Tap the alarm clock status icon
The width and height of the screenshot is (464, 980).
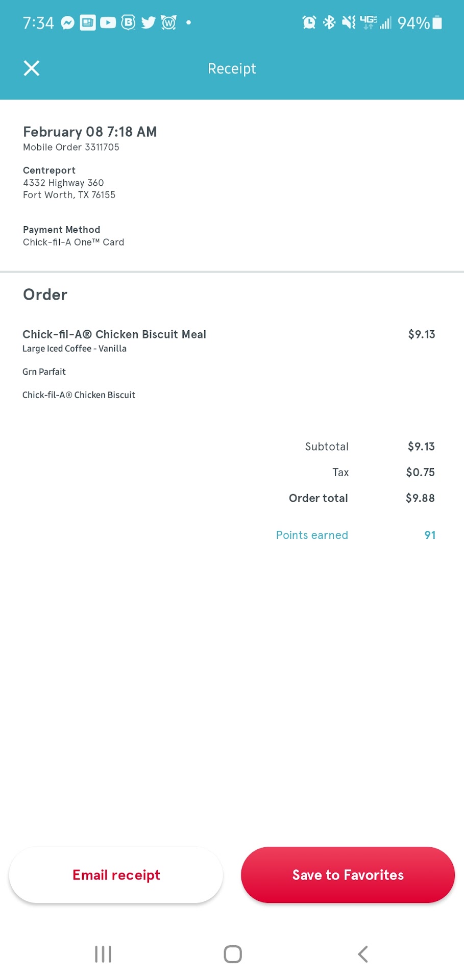[309, 22]
